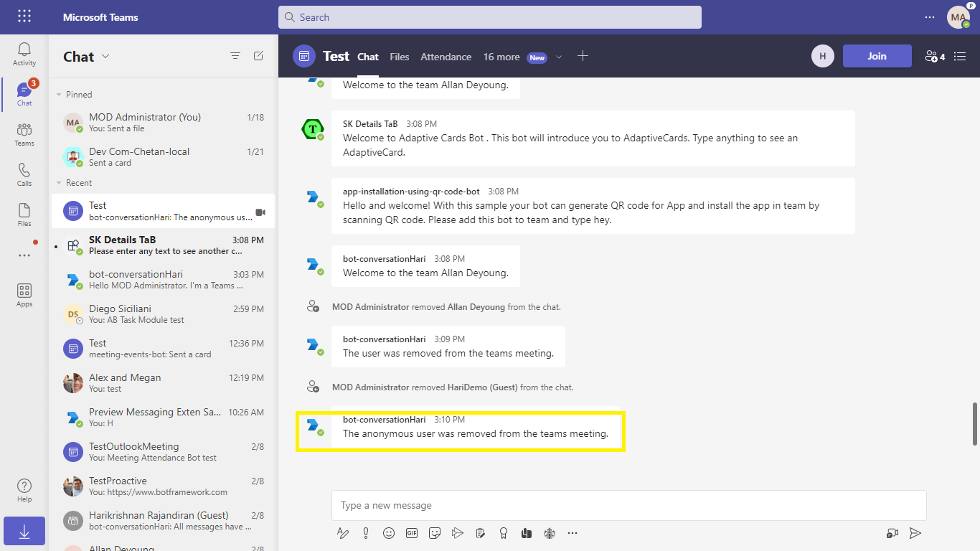
Task: Open the Test meeting chat from 12:36 PM
Action: (164, 349)
